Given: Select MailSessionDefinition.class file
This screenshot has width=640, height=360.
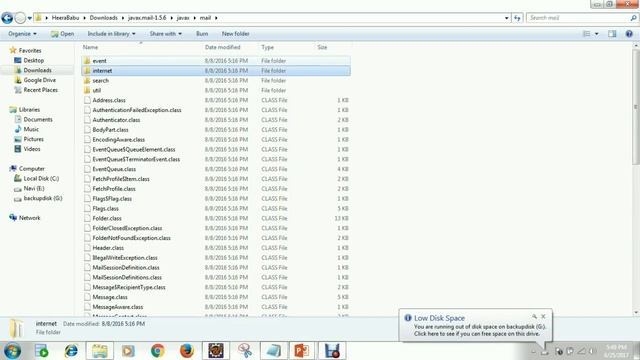Looking at the screenshot, I should pos(126,267).
